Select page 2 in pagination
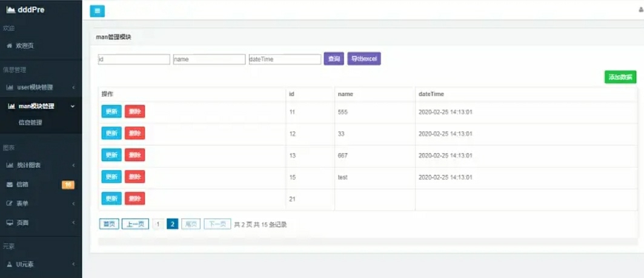 173,224
